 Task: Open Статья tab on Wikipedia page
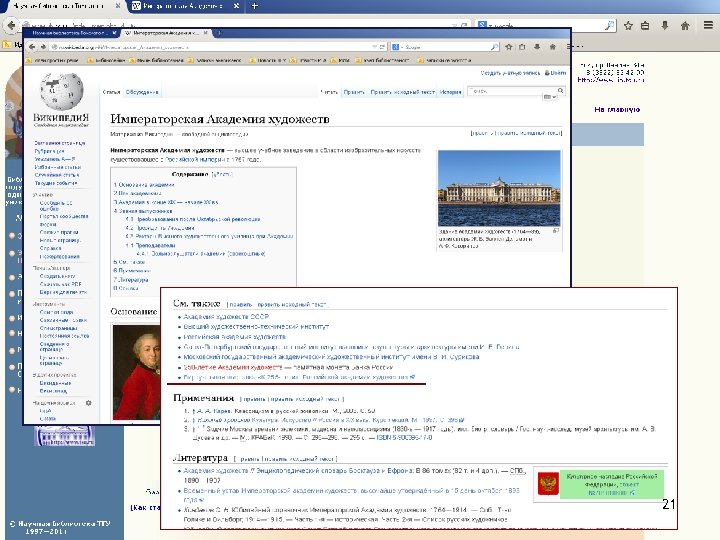click(111, 92)
